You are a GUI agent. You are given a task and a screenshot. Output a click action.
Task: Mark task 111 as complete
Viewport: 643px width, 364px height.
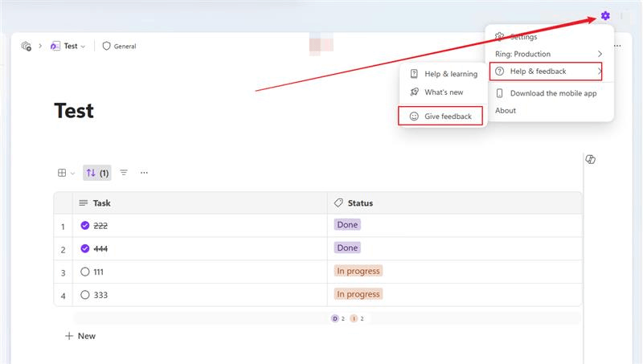[85, 272]
